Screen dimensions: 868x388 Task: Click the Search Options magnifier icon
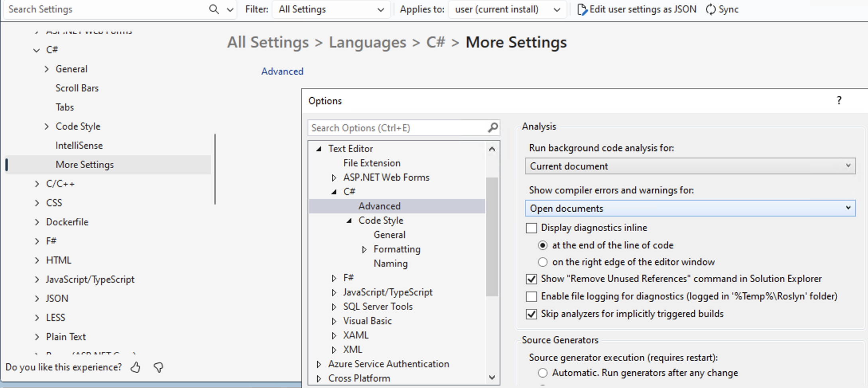[x=493, y=128]
